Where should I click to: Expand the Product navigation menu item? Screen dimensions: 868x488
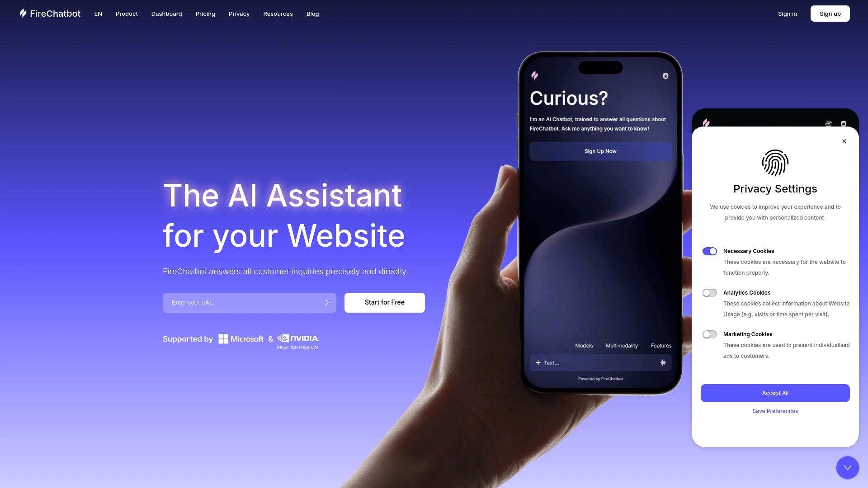pos(127,14)
